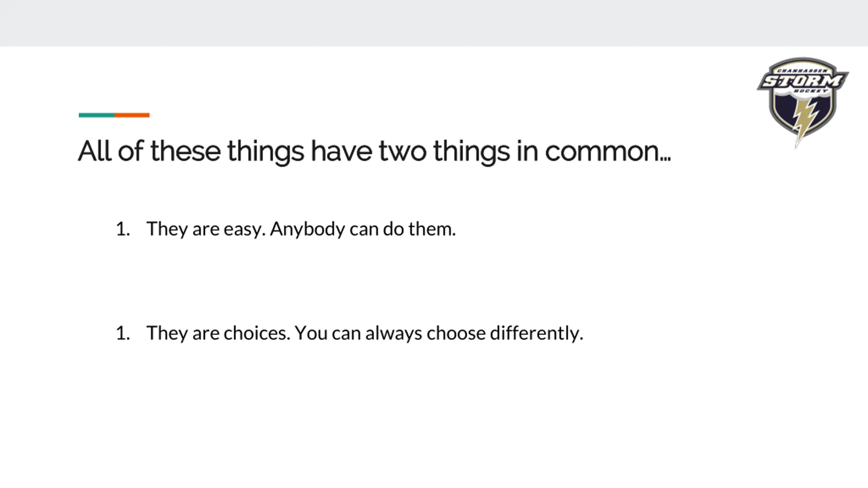Click the Chanhassen Storm Hockey logo
Image resolution: width=868 pixels, height=488 pixels.
(x=803, y=103)
